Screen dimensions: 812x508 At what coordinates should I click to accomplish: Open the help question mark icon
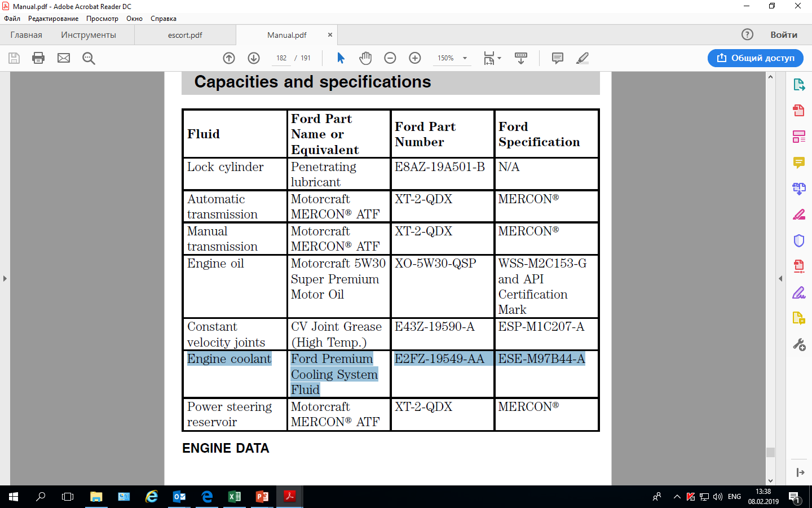pos(747,34)
